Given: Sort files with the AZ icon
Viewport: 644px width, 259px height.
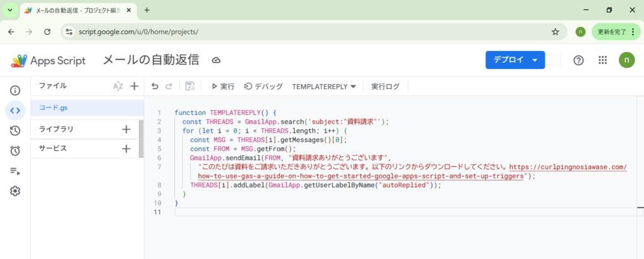Looking at the screenshot, I should pyautogui.click(x=118, y=86).
